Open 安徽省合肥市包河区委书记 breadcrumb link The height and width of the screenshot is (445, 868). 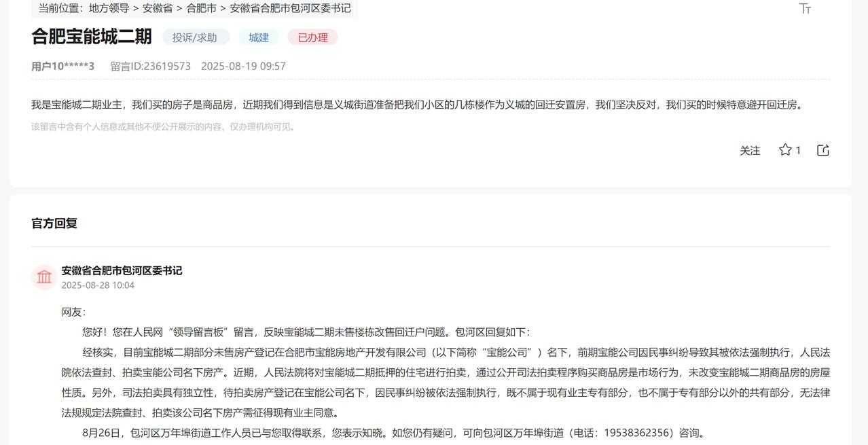click(291, 8)
